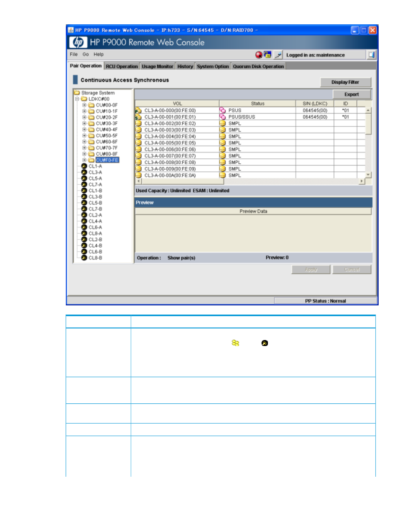
Task: Expand the CU#40-4F folder
Action: click(84, 129)
